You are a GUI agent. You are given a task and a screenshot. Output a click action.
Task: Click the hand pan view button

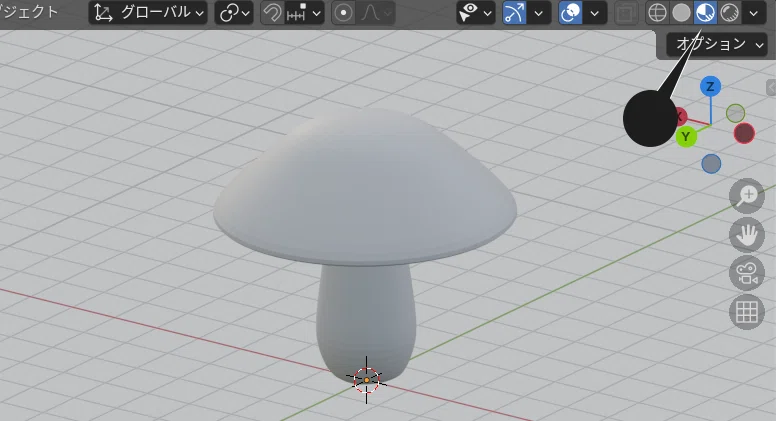coord(747,234)
